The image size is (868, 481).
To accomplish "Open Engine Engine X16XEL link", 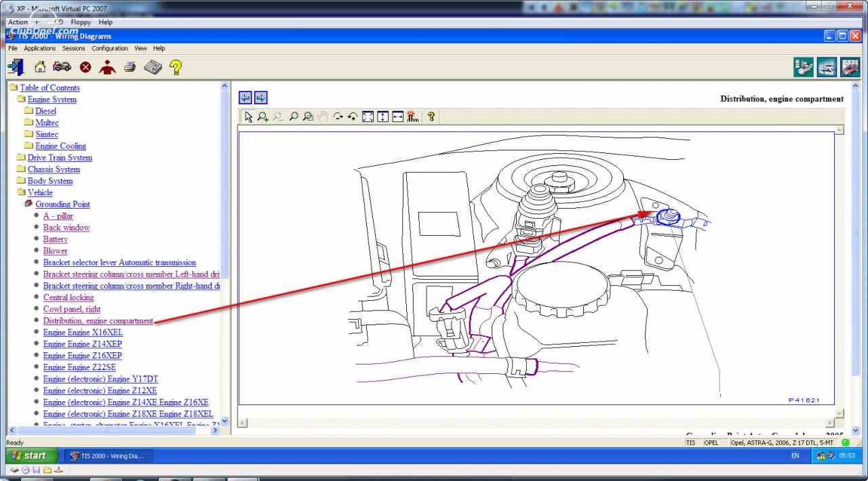I will [83, 332].
